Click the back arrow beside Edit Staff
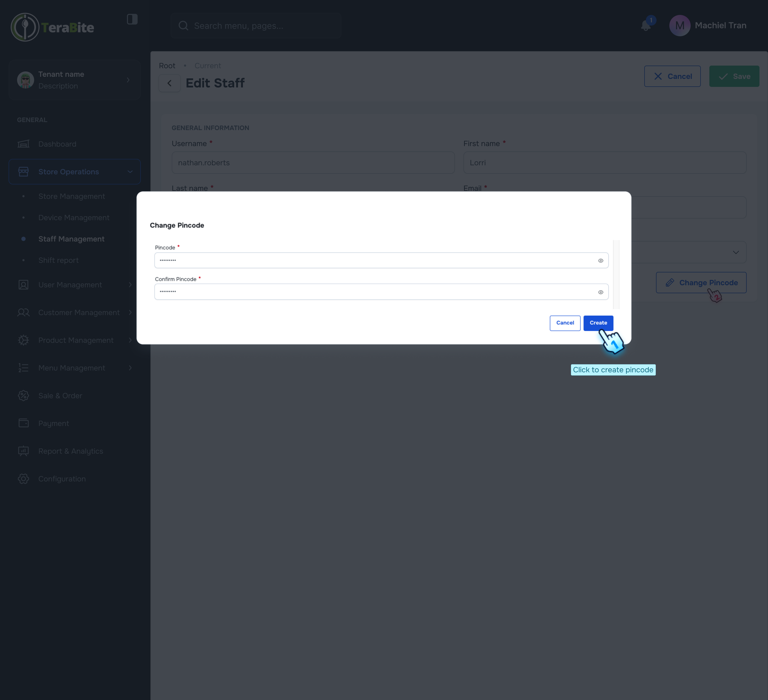Viewport: 768px width, 700px height. [169, 83]
